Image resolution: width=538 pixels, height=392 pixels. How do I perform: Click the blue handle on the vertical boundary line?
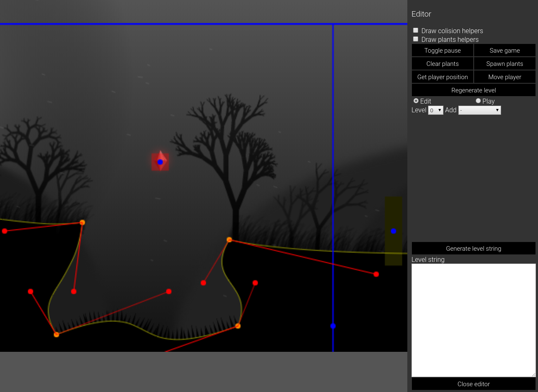tap(333, 326)
